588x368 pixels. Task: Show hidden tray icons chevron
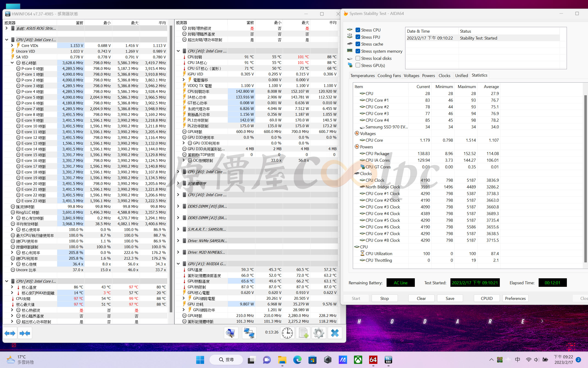coord(491,359)
